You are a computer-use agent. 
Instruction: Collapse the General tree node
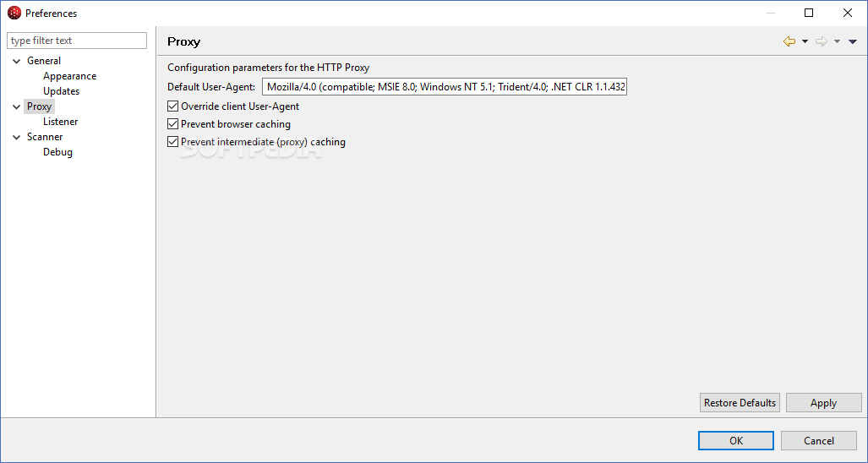tap(17, 61)
